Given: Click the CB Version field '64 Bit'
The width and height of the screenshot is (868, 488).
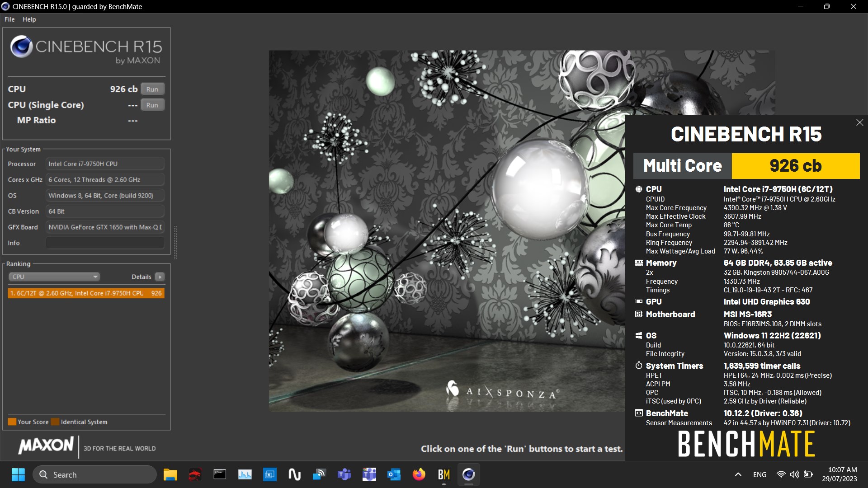Looking at the screenshot, I should click(105, 211).
